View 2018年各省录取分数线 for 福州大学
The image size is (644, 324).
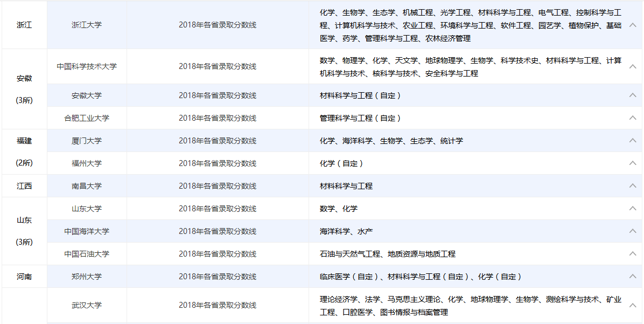pos(217,163)
